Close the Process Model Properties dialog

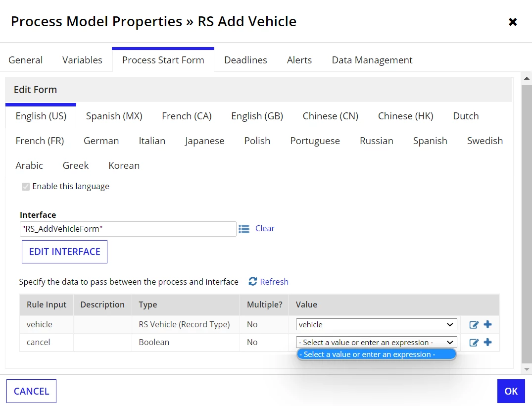pyautogui.click(x=513, y=22)
